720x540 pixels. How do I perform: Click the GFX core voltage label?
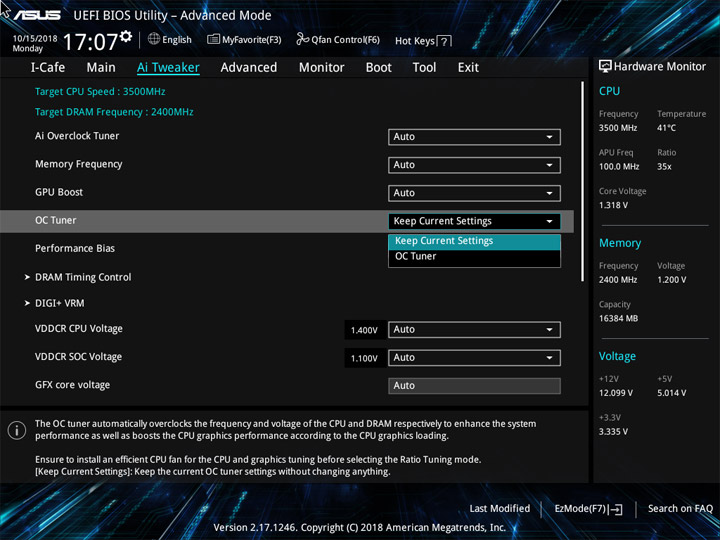pyautogui.click(x=73, y=385)
